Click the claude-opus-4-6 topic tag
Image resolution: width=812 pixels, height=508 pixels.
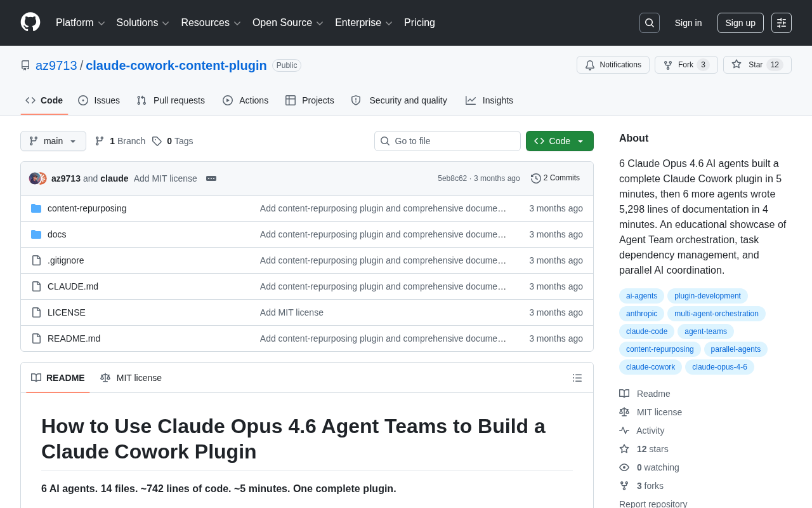point(719,367)
